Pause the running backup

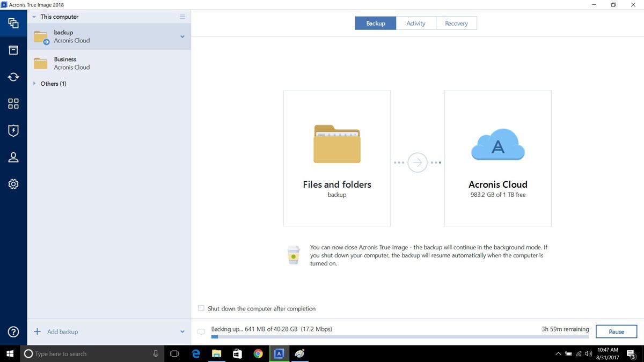[x=616, y=331]
